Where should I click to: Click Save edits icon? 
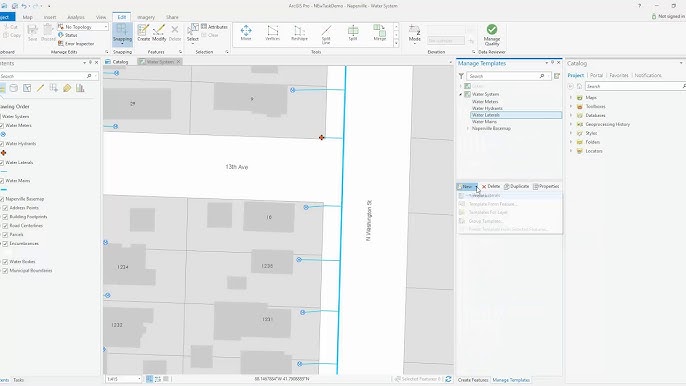pos(32,33)
